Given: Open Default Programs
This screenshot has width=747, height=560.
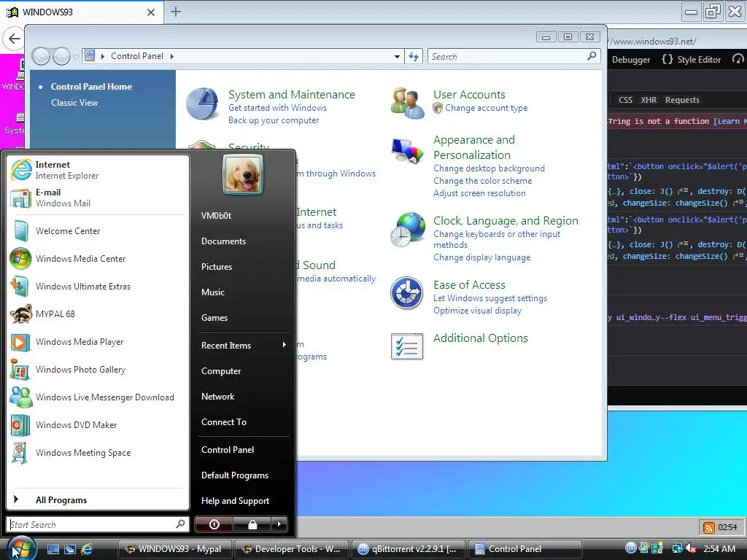Looking at the screenshot, I should (x=235, y=475).
